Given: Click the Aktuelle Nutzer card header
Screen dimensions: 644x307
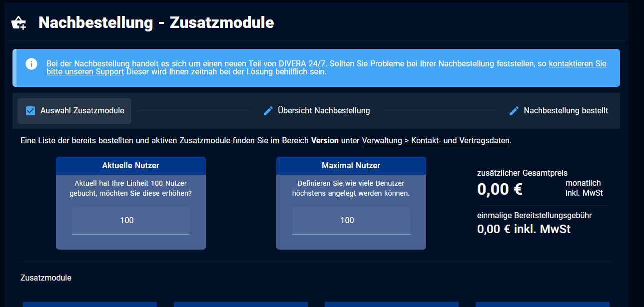Looking at the screenshot, I should click(x=130, y=166).
